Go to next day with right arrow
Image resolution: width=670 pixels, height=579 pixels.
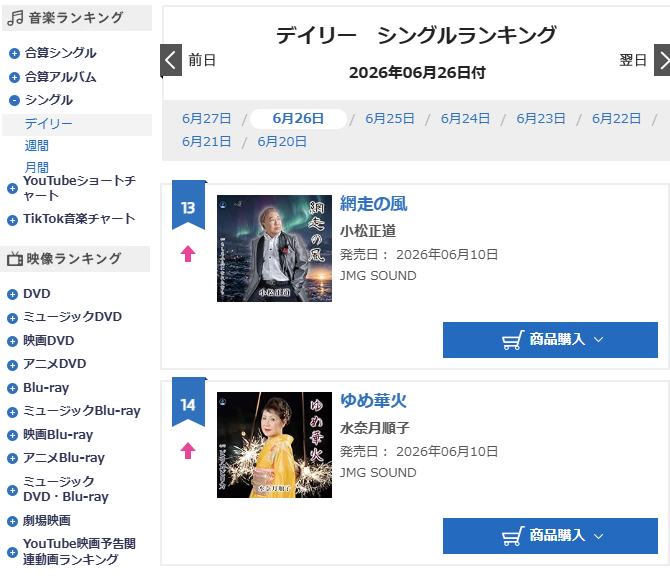663,60
